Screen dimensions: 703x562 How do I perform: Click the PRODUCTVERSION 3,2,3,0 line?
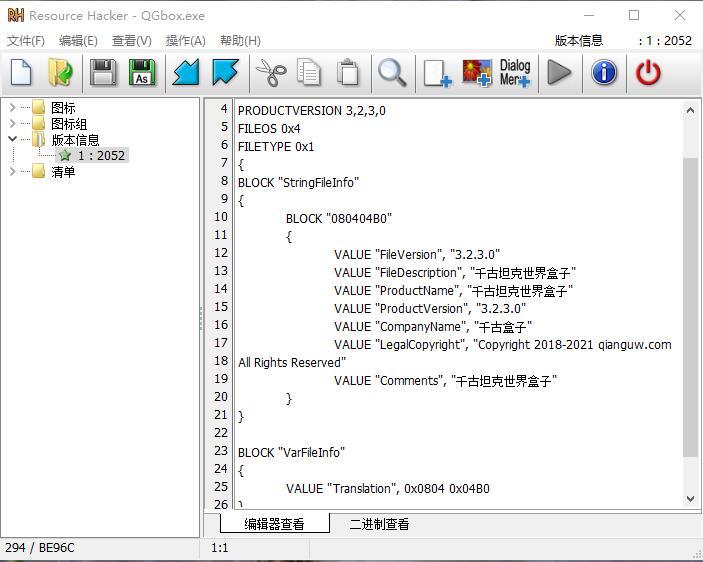coord(312,111)
